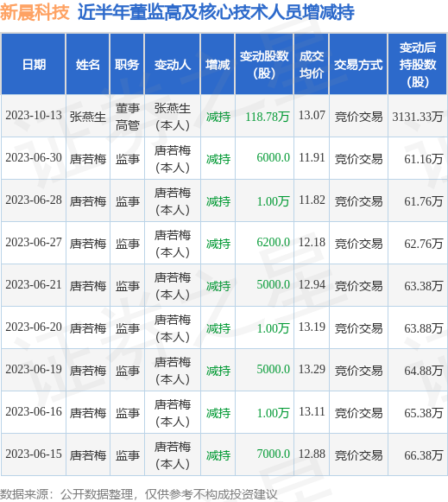Image resolution: width=448 pixels, height=502 pixels.
Task: Click the 12.94 average price cell
Action: tap(312, 284)
